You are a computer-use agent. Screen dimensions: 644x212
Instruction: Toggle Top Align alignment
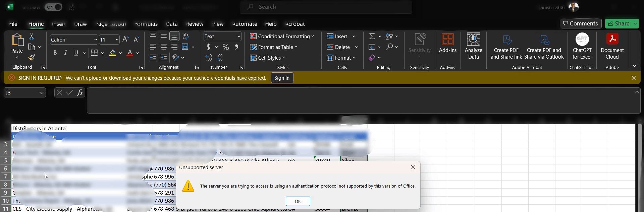pyautogui.click(x=153, y=36)
